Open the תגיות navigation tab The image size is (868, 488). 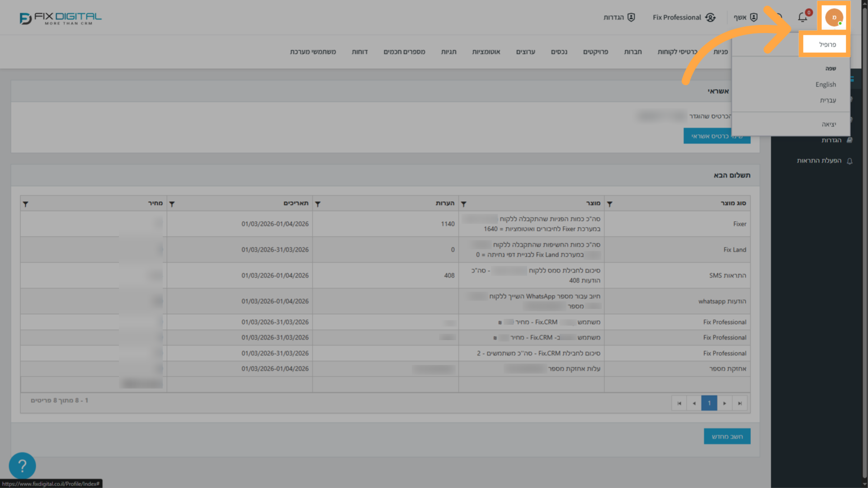(x=449, y=52)
